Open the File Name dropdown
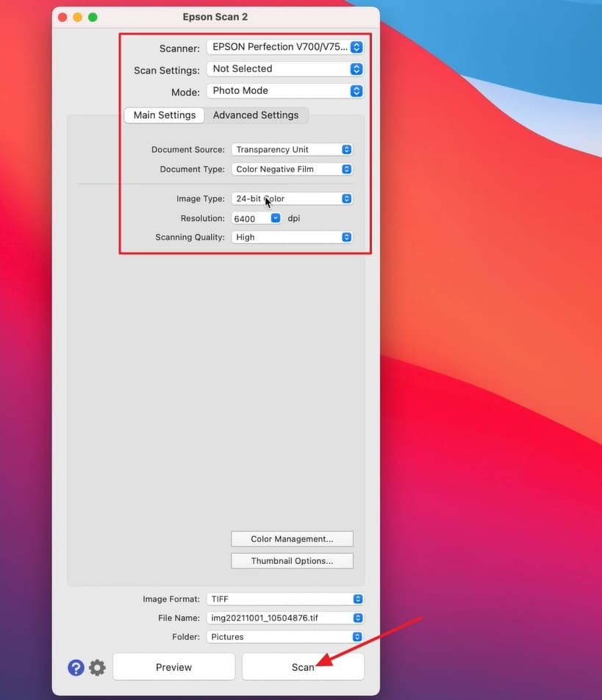The image size is (602, 700). coord(285,618)
